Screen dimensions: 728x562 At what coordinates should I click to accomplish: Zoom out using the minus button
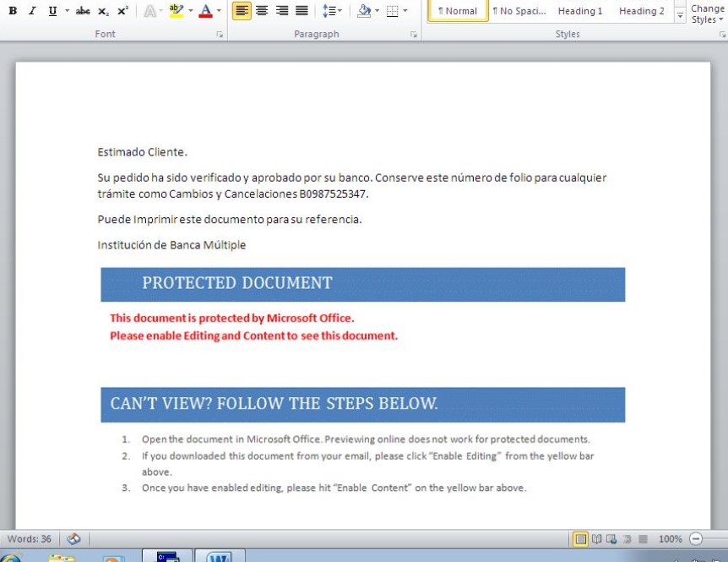[696, 539]
